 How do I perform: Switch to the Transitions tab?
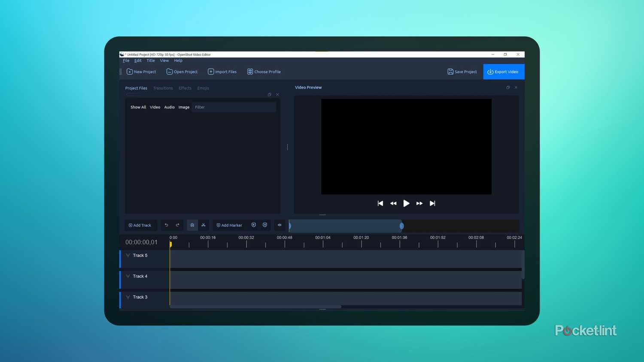click(163, 88)
